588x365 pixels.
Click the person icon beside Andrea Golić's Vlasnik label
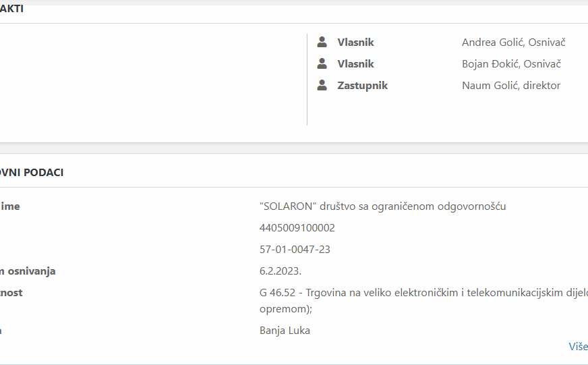pos(322,43)
